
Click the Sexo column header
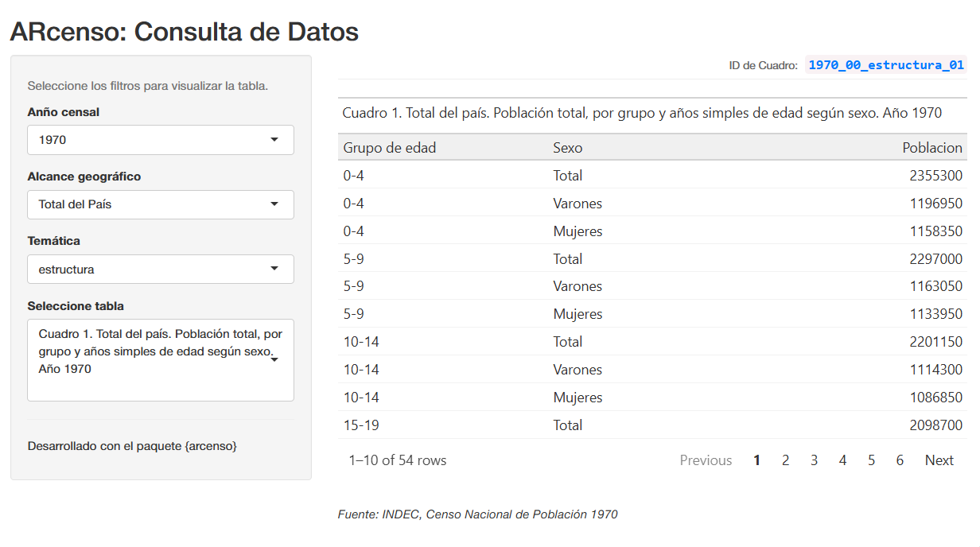pyautogui.click(x=566, y=147)
